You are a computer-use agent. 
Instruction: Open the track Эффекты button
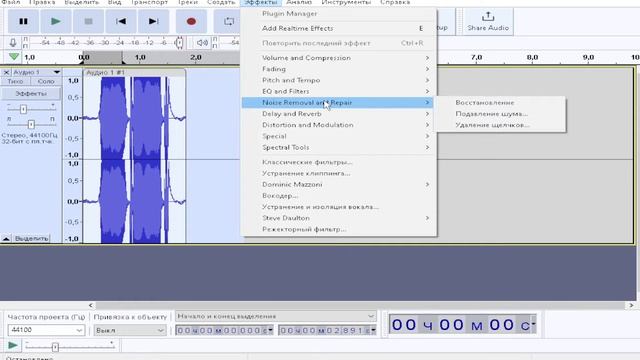coord(31,93)
